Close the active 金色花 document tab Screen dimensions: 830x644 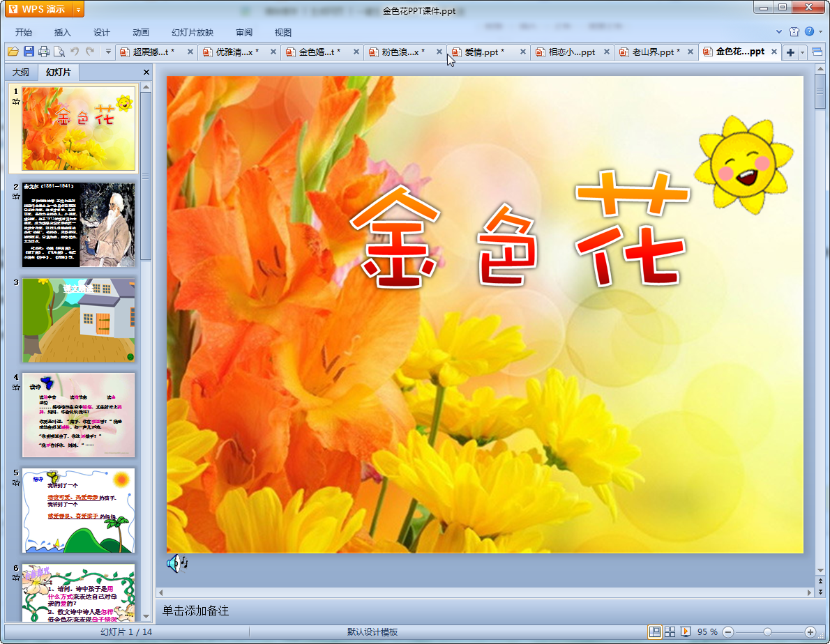tap(774, 52)
